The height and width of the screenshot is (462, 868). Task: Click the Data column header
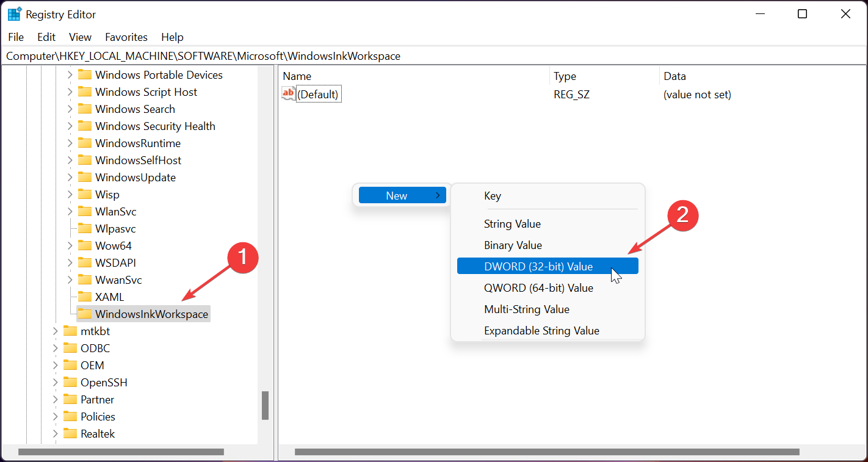[x=763, y=76]
